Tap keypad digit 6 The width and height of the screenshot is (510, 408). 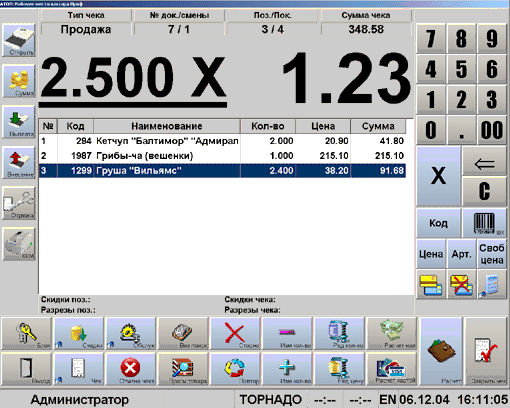click(x=492, y=69)
